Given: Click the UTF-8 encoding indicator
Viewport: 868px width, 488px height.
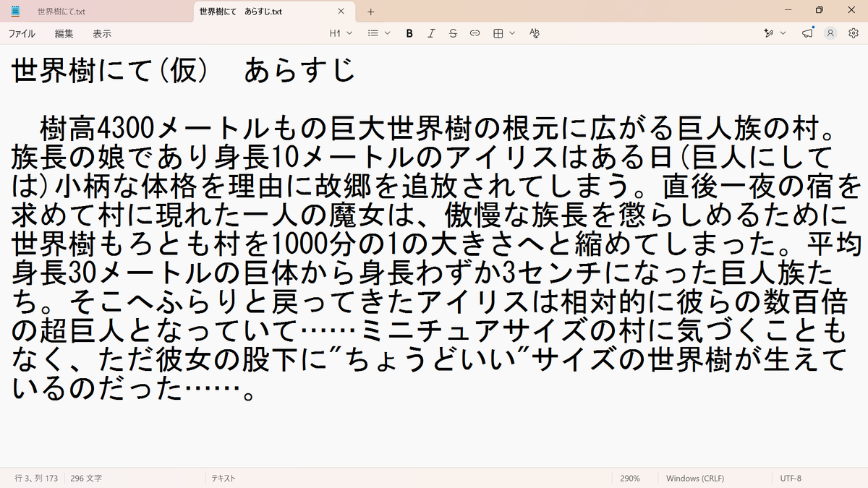Looking at the screenshot, I should coord(791,479).
